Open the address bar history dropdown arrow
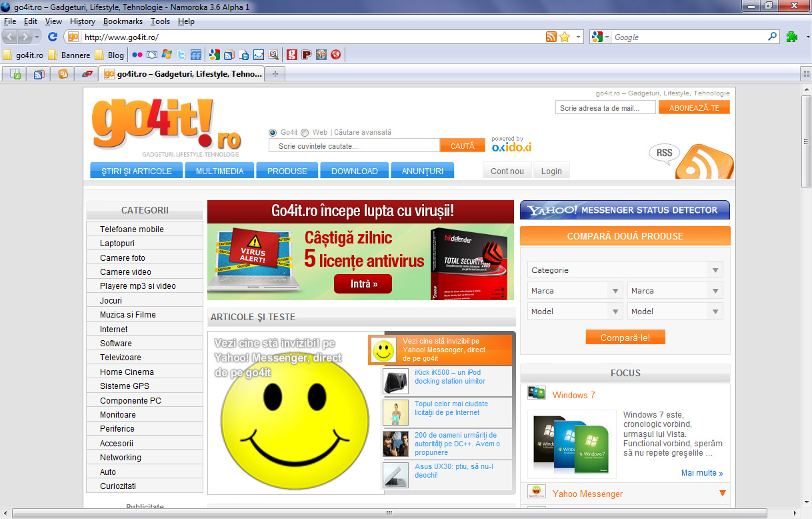 pos(579,37)
